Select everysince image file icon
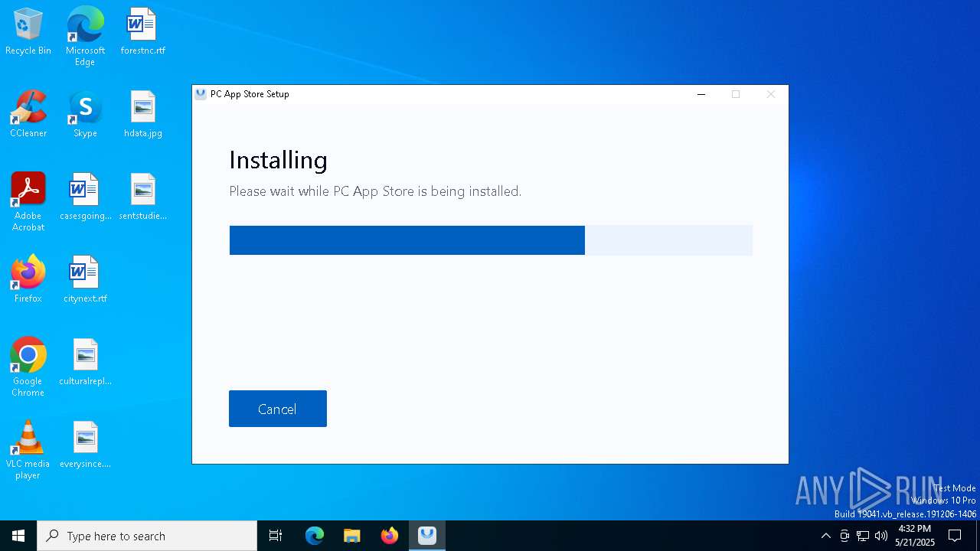This screenshot has height=551, width=980. (x=85, y=445)
